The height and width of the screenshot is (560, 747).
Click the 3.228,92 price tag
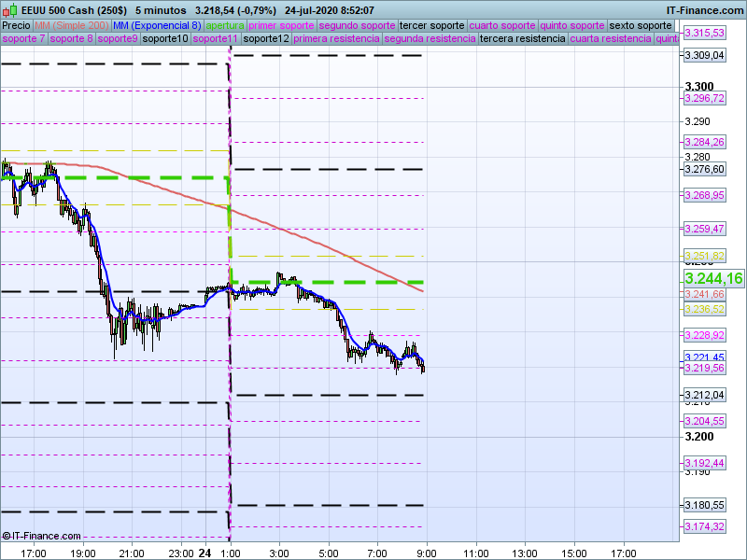pos(705,335)
